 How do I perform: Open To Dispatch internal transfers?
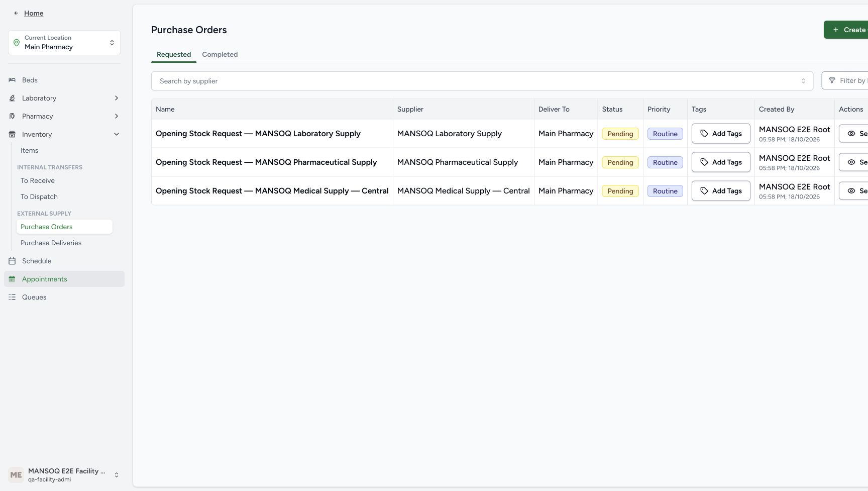(64, 197)
